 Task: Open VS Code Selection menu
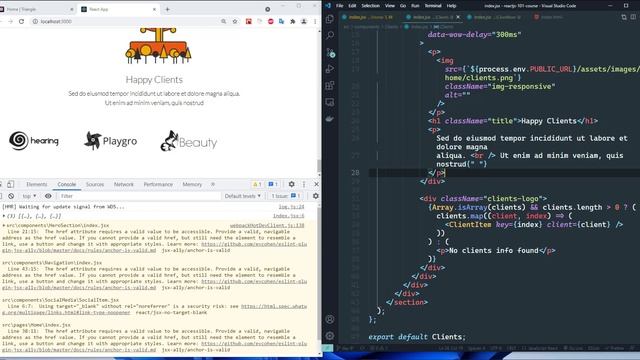click(370, 6)
